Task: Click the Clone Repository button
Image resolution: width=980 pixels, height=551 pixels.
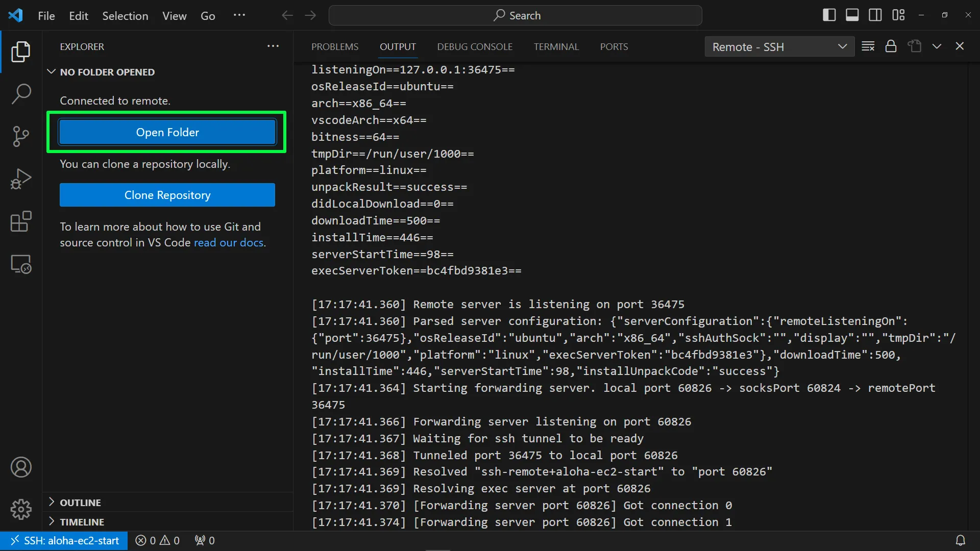Action: pos(167,195)
